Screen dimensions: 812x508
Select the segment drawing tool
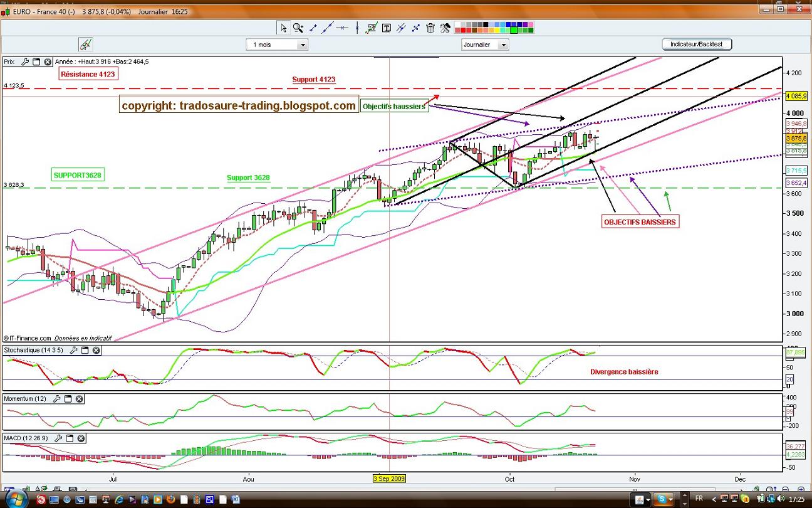[313, 28]
